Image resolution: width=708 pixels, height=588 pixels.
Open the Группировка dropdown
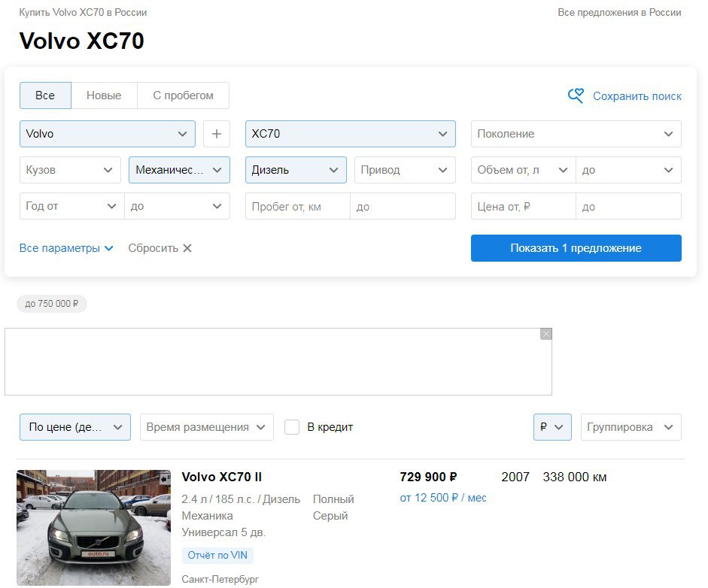tap(631, 427)
